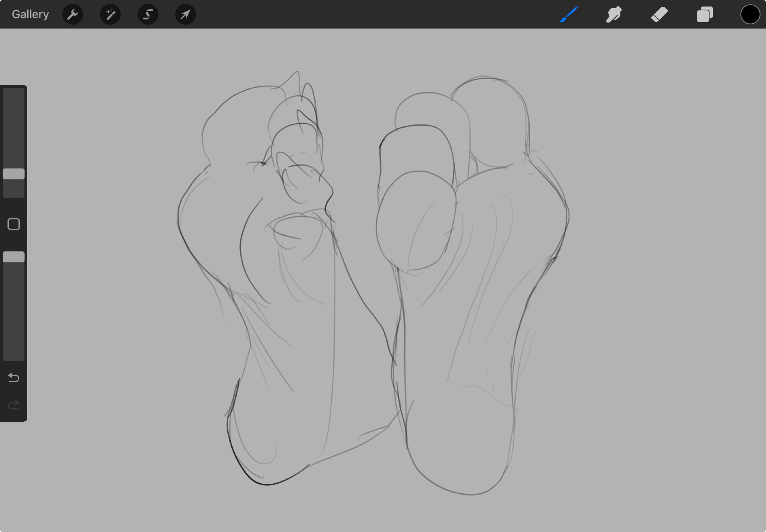This screenshot has height=532, width=766.
Task: Return to the Gallery
Action: 30,15
